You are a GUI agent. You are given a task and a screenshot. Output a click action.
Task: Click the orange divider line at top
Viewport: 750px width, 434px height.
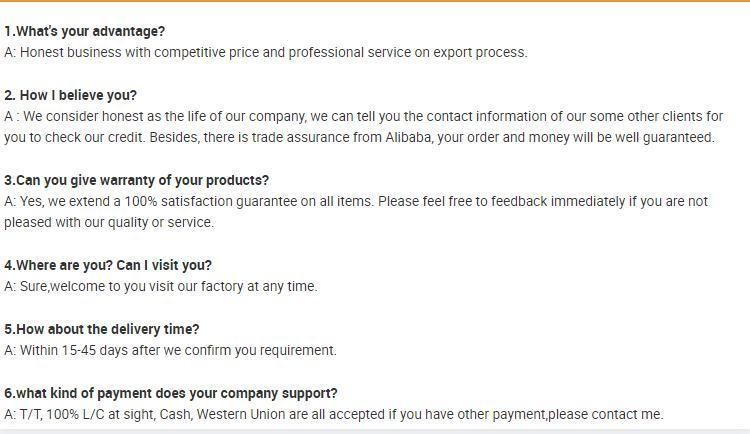coord(375,1)
